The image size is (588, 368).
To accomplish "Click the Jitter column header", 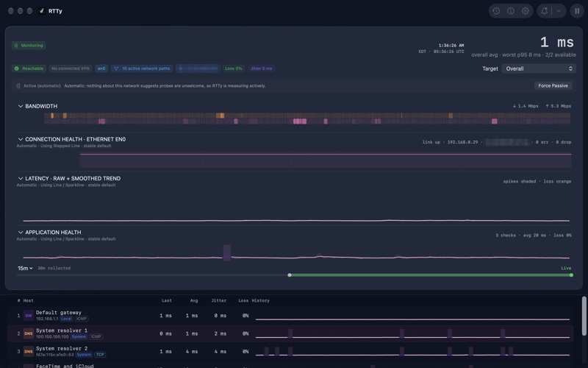I will [218, 300].
